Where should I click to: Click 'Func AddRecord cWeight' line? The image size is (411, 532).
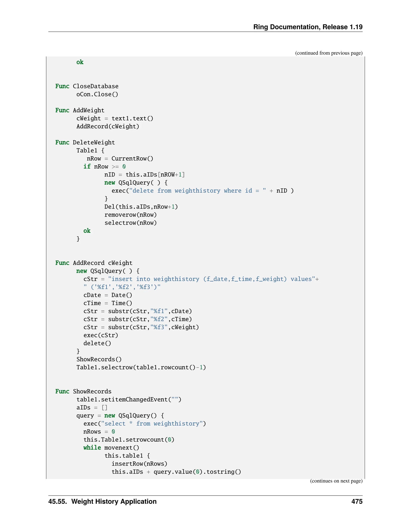(x=94, y=263)
